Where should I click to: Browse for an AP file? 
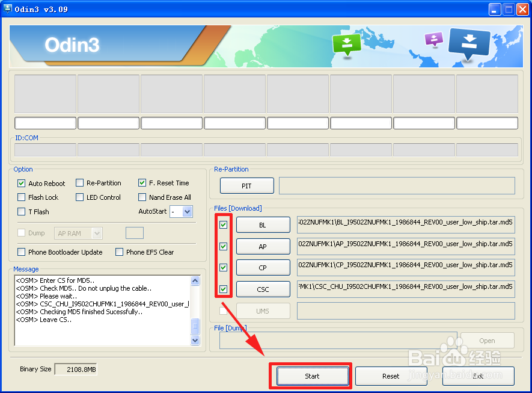point(263,247)
